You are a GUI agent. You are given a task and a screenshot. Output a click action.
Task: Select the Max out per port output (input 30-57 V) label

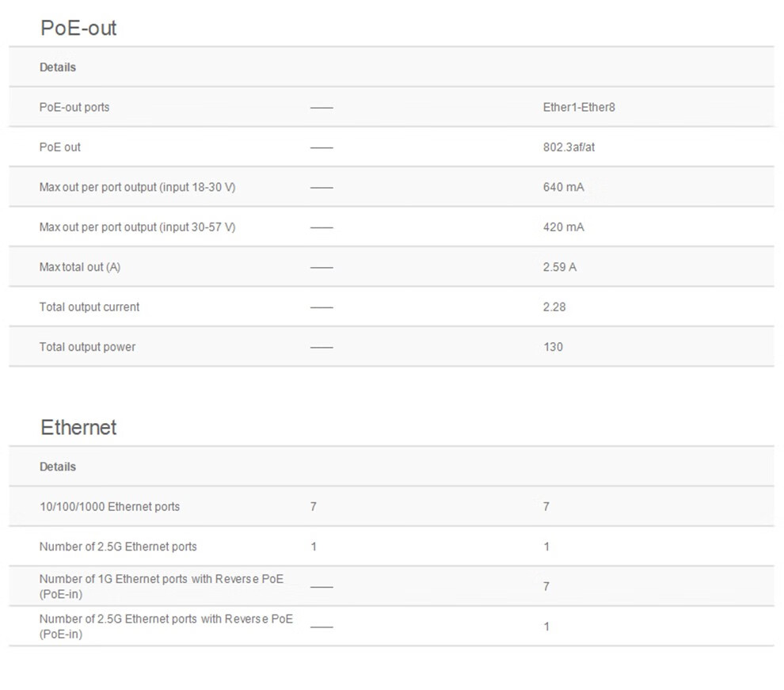pyautogui.click(x=137, y=227)
